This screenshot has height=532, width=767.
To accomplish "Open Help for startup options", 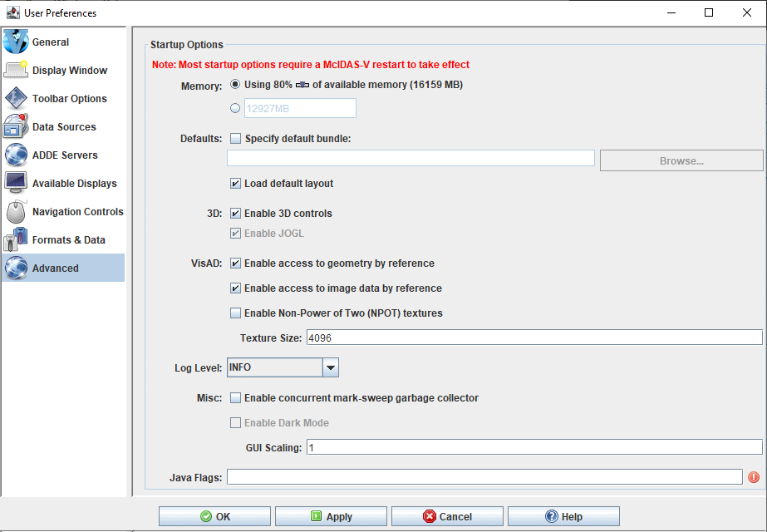I will [563, 515].
